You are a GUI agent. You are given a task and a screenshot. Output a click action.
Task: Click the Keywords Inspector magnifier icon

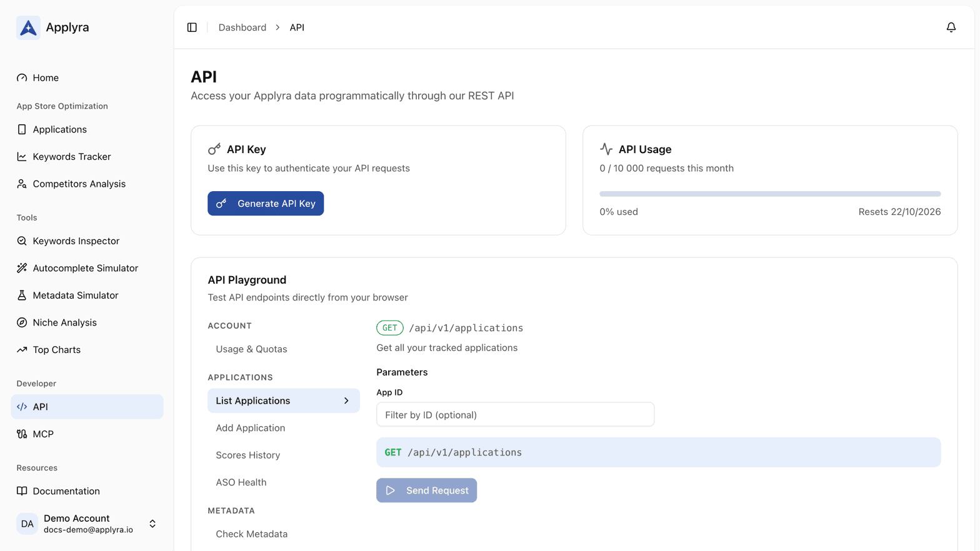[22, 241]
